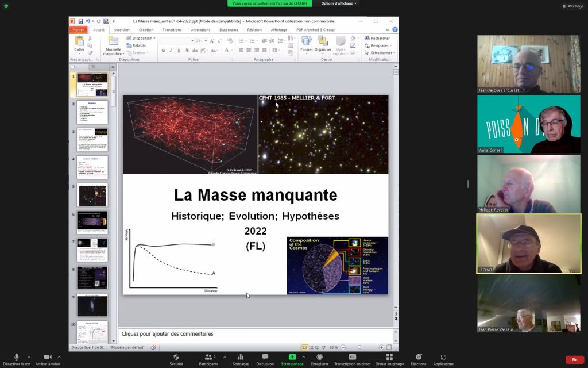
Task: Click the Undo arrow in quick access toolbar
Action: (88, 21)
